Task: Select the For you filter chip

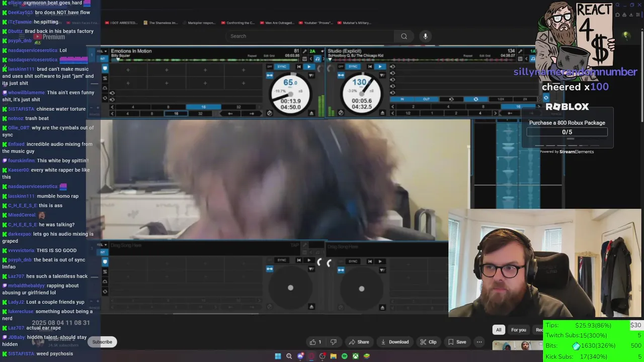Action: click(519, 330)
